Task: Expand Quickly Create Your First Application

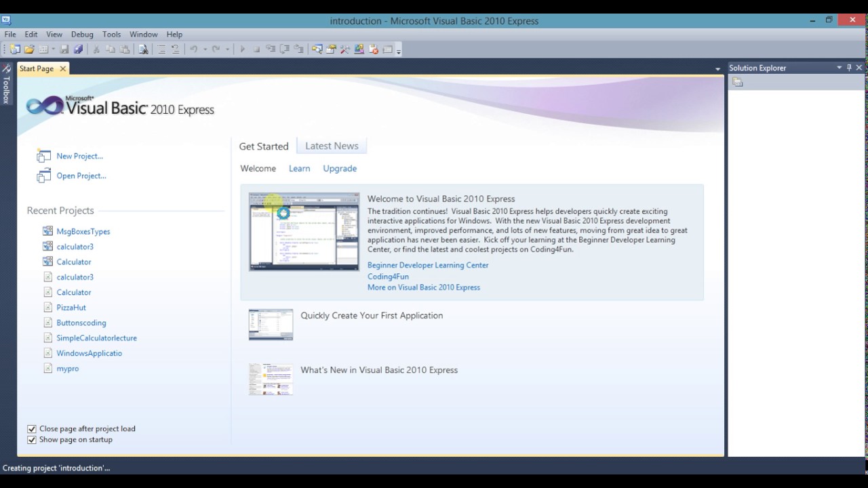Action: [372, 315]
